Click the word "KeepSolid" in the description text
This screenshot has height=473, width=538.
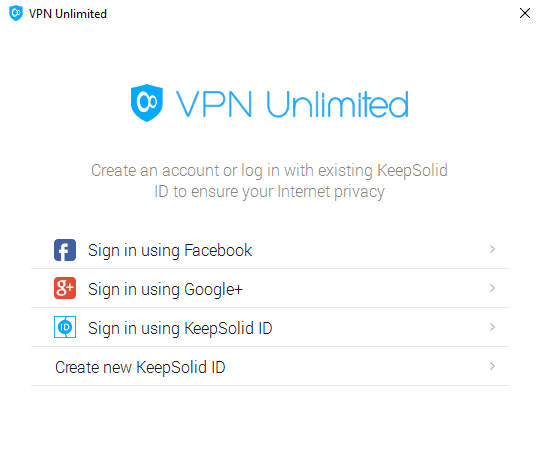click(412, 171)
